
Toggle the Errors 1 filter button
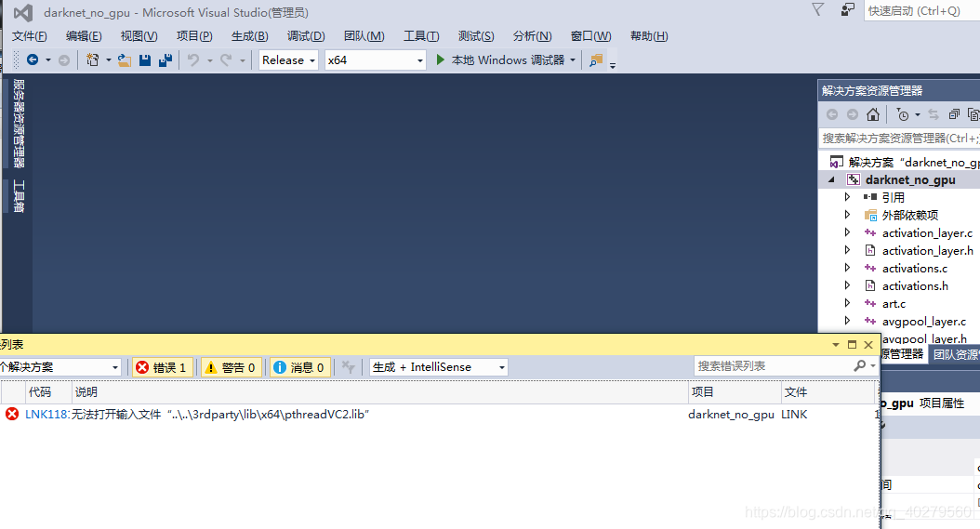coord(162,367)
